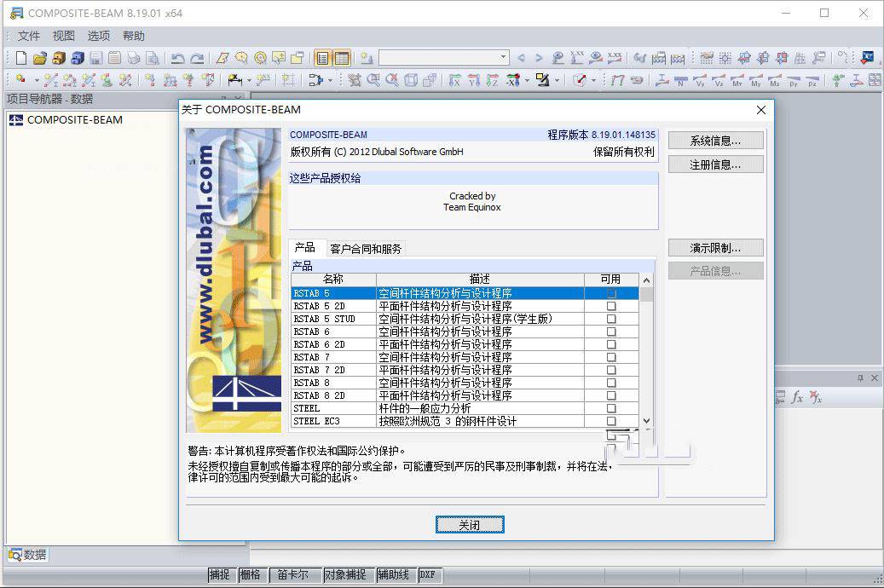
Task: Click the Undo arrow in toolbar
Action: pos(177,58)
